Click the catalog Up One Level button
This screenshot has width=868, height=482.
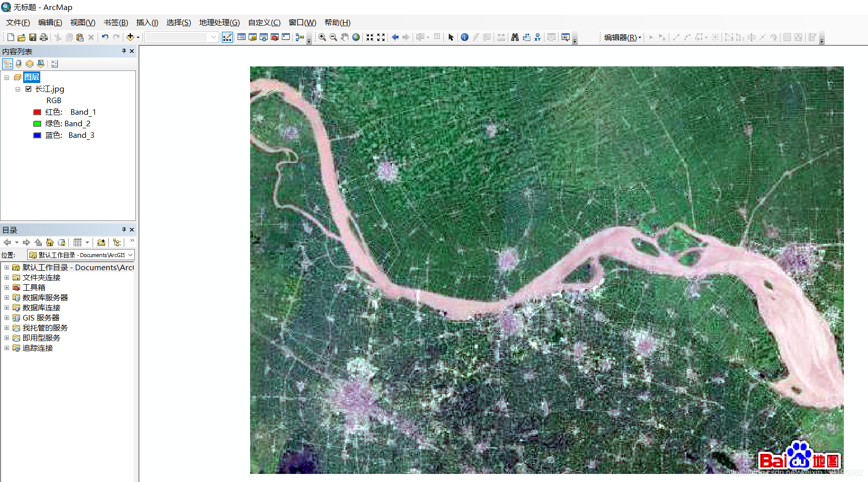(38, 243)
